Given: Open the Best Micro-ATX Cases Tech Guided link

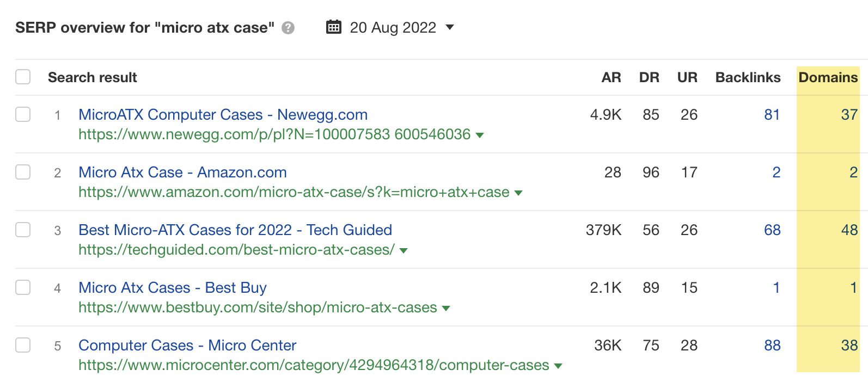Looking at the screenshot, I should [235, 230].
